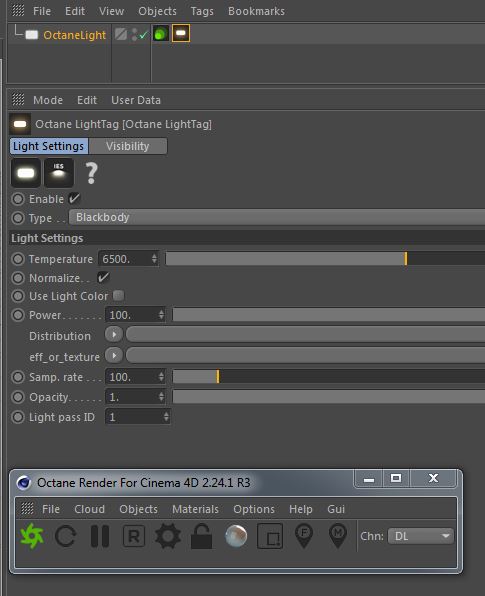The height and width of the screenshot is (596, 485).
Task: Click Octane LightTag header icon
Action: click(20, 124)
